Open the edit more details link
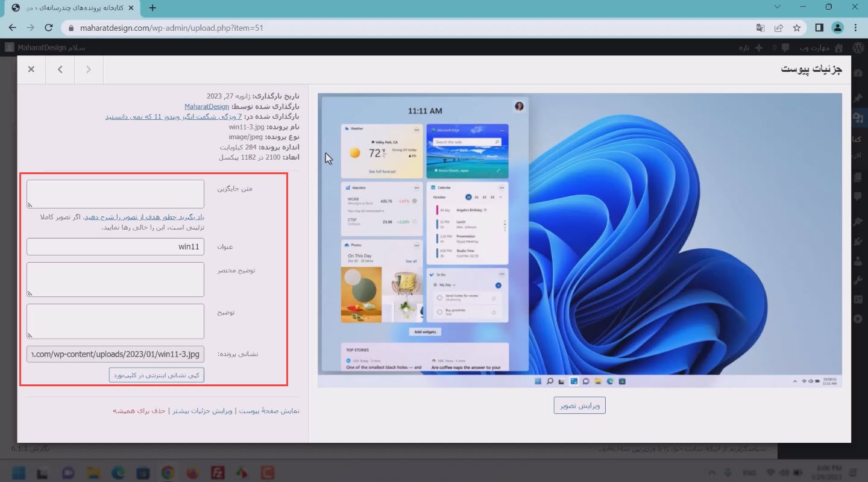The height and width of the screenshot is (482, 868). (x=203, y=411)
